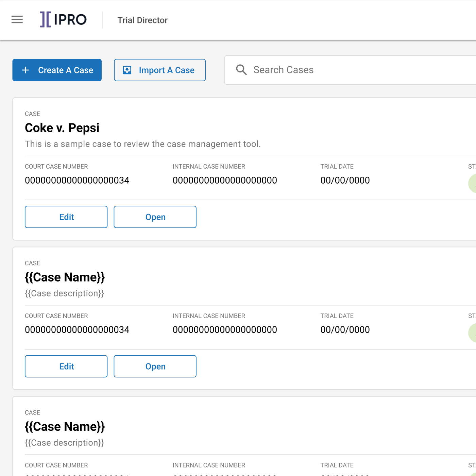Create A Case button
This screenshot has height=476, width=476.
click(57, 70)
